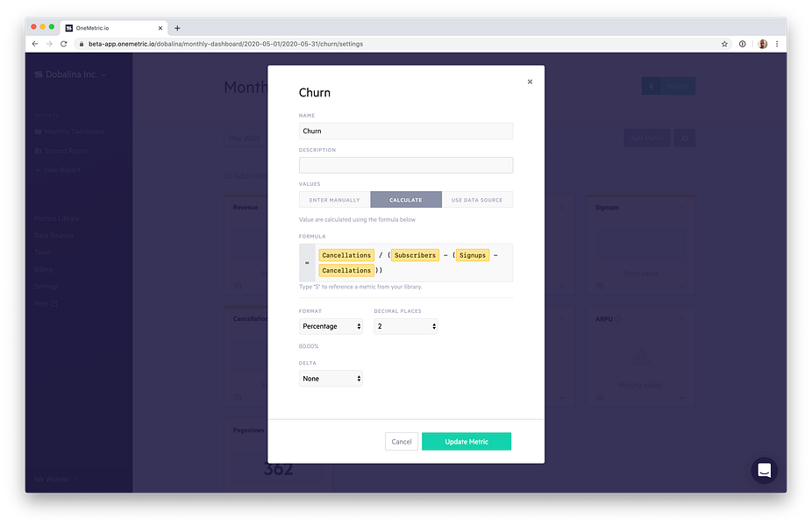Click New Report in the sidebar
The width and height of the screenshot is (812, 526).
[x=58, y=170]
